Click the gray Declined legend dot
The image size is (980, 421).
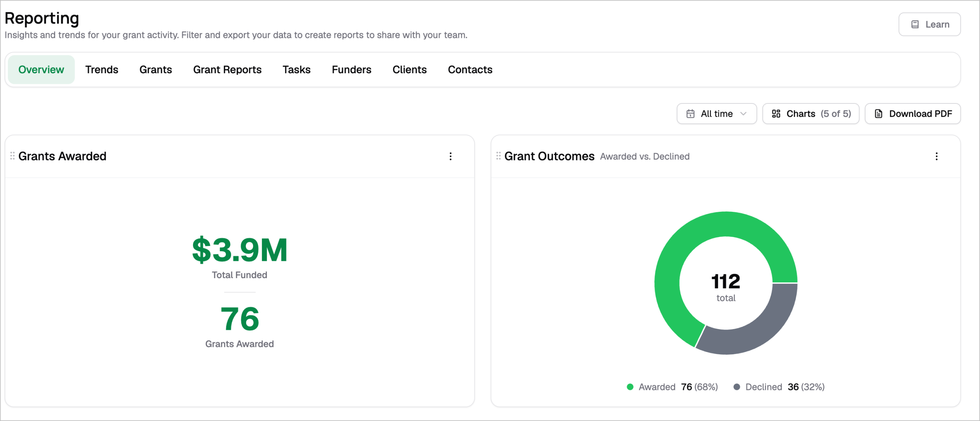(737, 387)
